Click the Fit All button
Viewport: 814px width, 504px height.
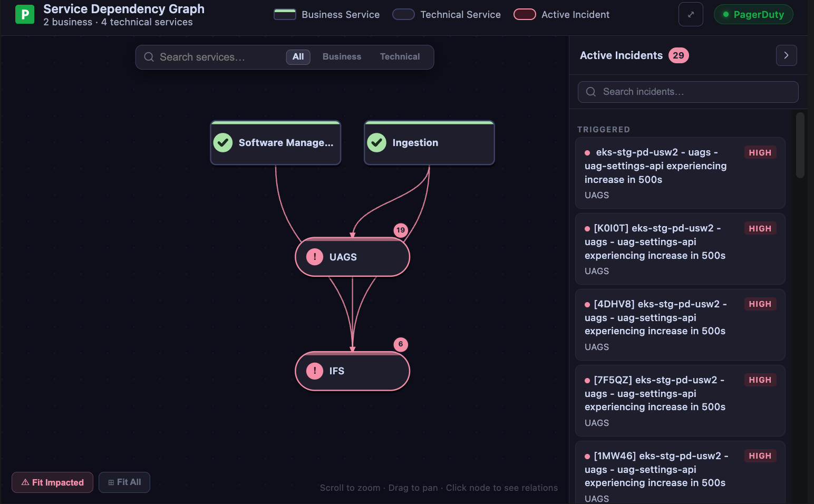pos(124,482)
